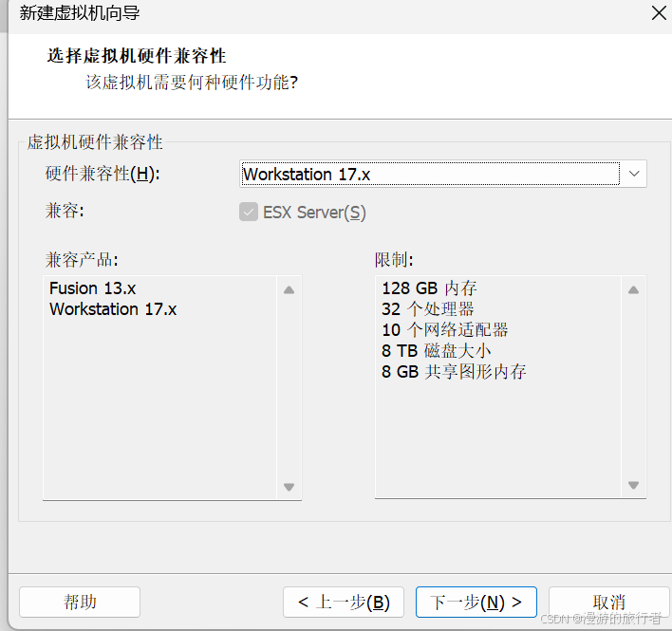Click down arrow of 限制 scrollbar
The width and height of the screenshot is (672, 631).
click(633, 485)
